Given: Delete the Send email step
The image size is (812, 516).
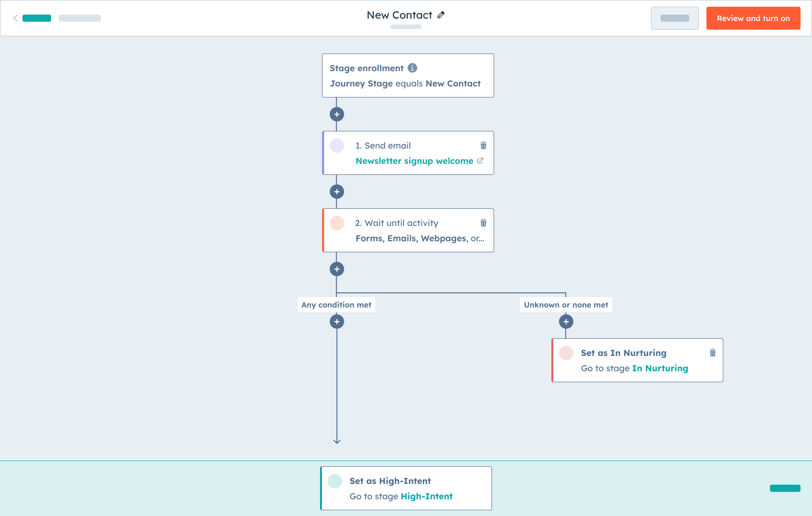Looking at the screenshot, I should (483, 146).
